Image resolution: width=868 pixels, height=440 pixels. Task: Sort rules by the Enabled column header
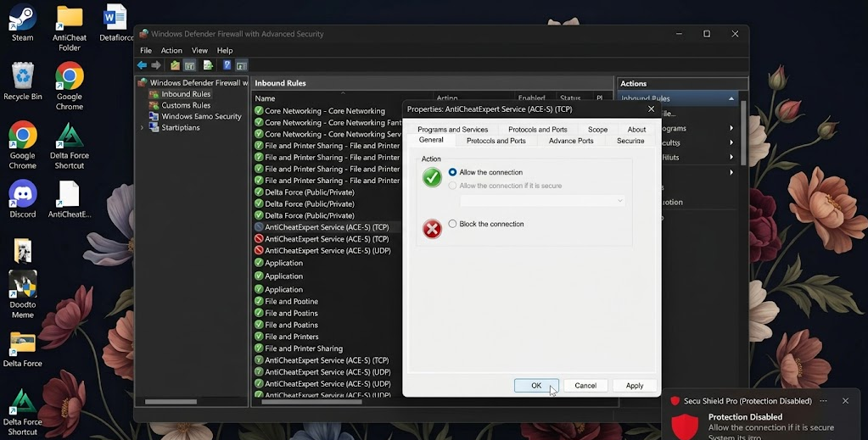point(531,98)
